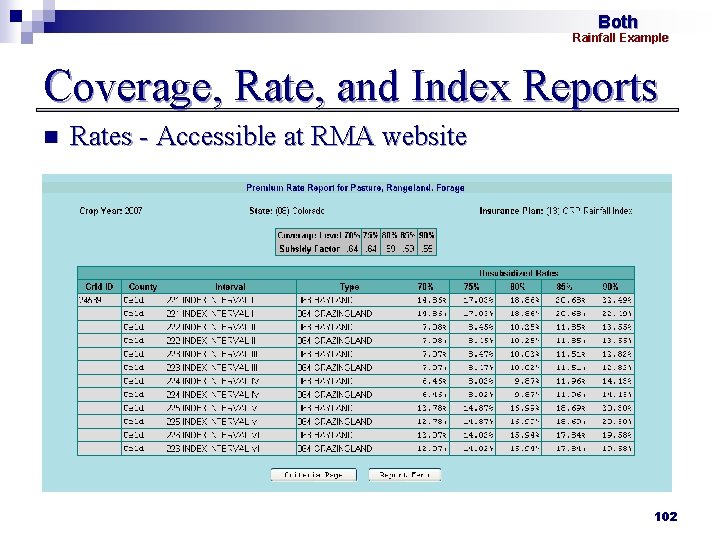
Task: Click 'GRAZINGLAND' in the Index Interval VI row
Action: [x=343, y=449]
